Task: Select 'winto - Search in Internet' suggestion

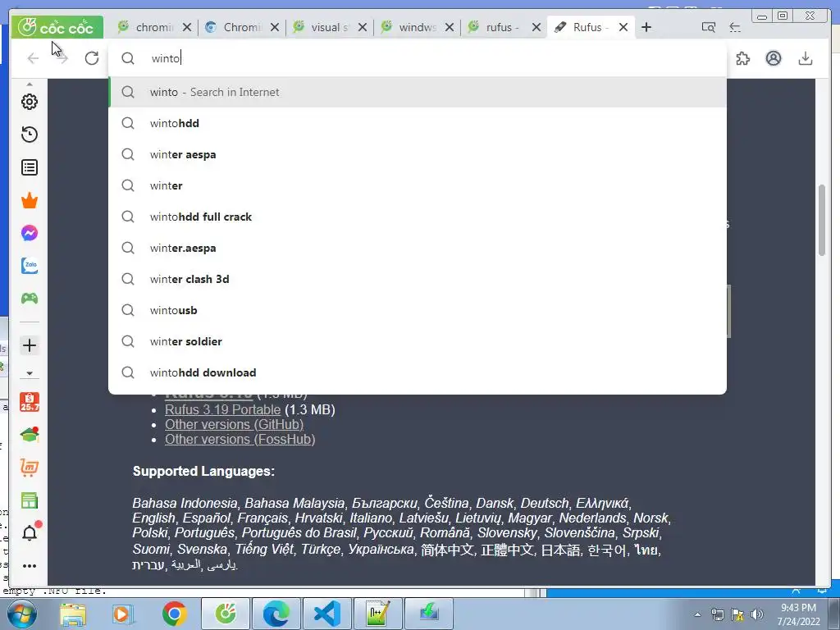Action: coord(418,92)
